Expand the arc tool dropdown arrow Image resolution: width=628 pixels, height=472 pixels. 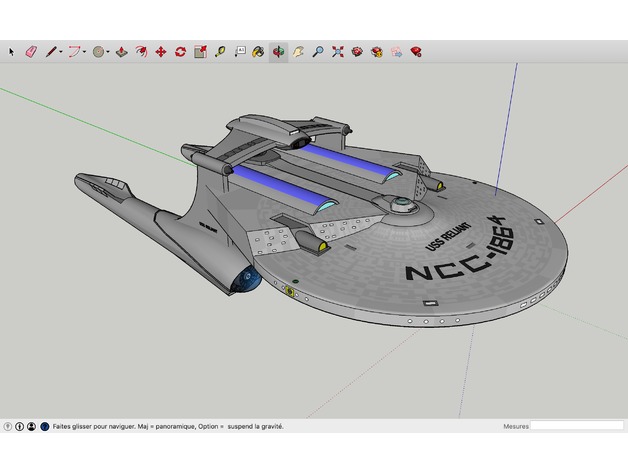(x=85, y=51)
